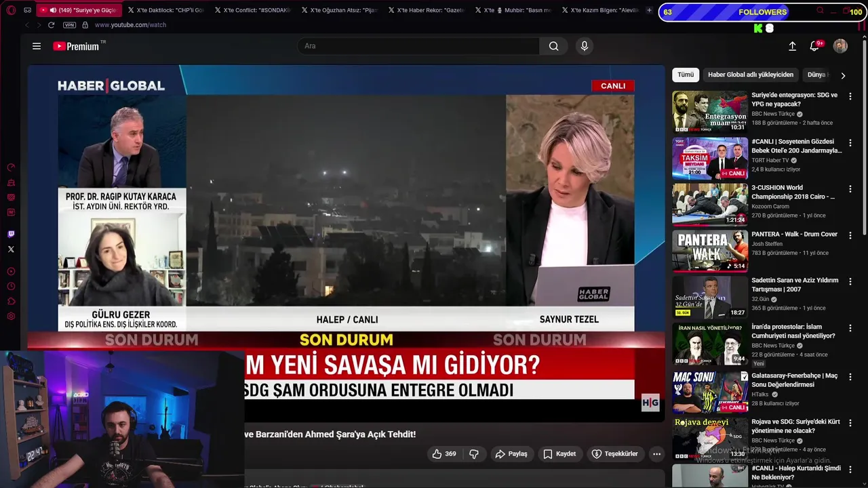The width and height of the screenshot is (868, 488).
Task: Open history clock in sidebar
Action: (11, 287)
